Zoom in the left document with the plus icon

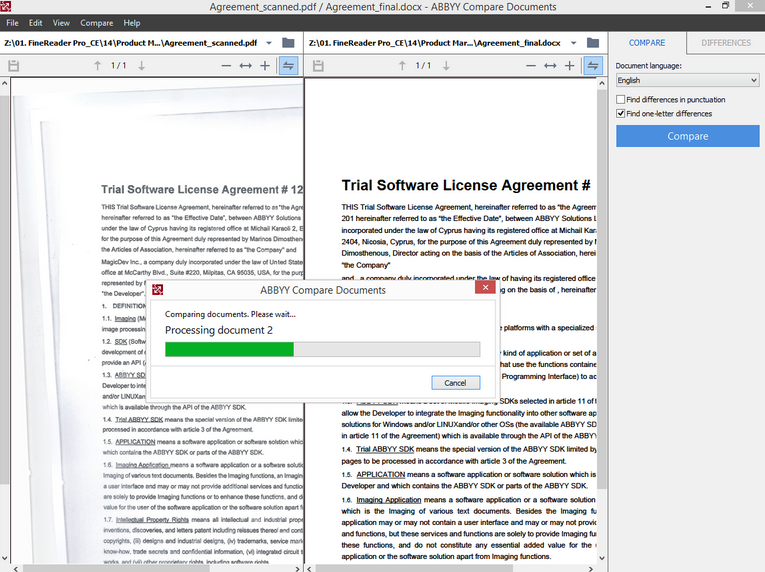pos(265,66)
